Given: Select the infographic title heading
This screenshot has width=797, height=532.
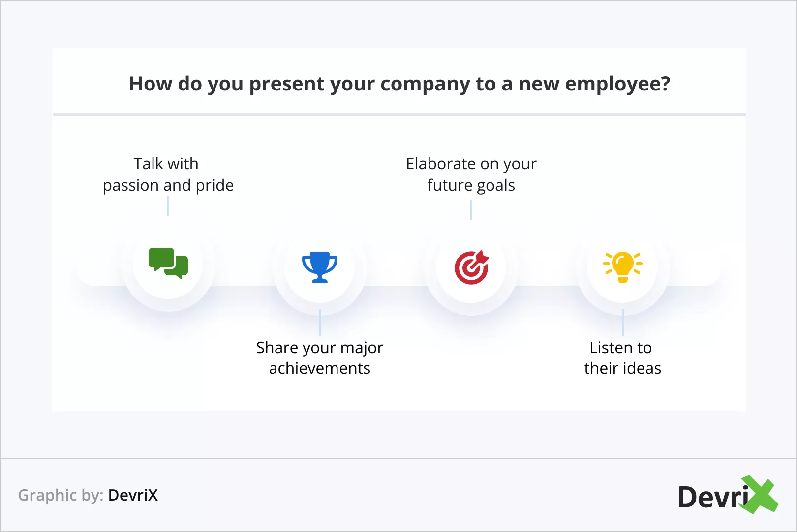Looking at the screenshot, I should tap(399, 84).
